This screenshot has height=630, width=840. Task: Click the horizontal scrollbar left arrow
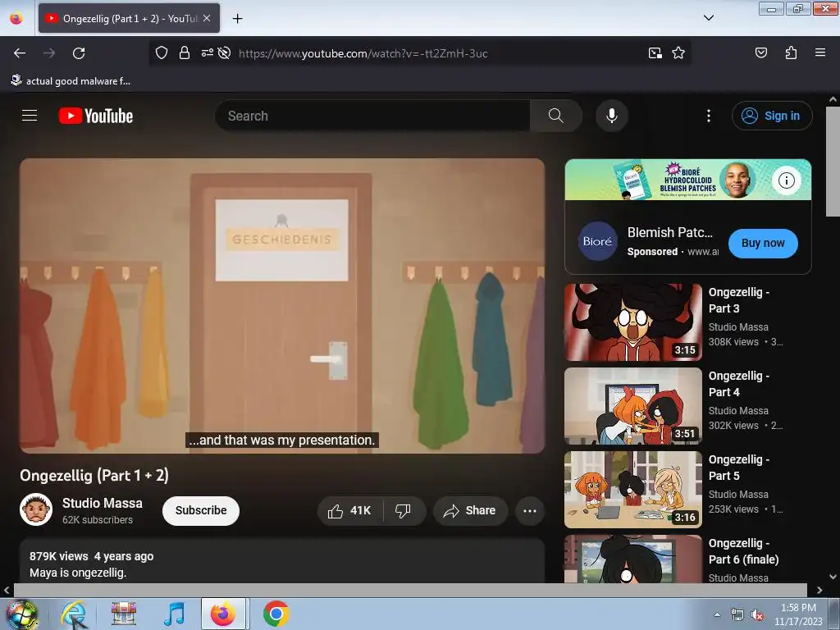7,590
